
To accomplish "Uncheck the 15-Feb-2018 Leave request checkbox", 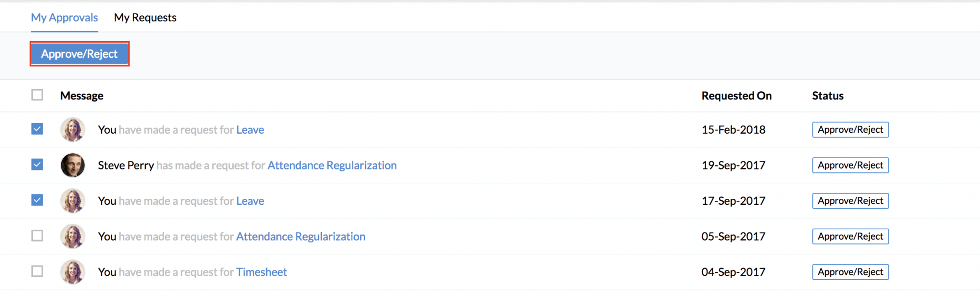I will point(37,129).
